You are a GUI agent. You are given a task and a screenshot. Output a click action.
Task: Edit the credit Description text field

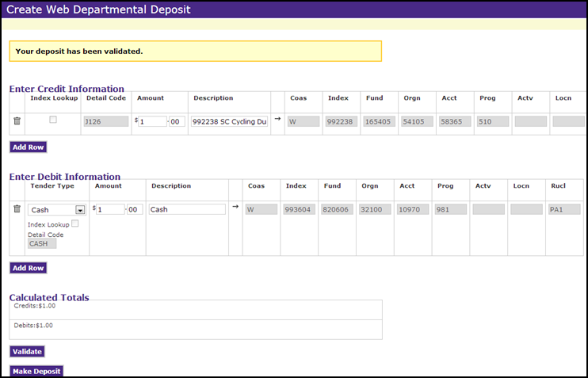pyautogui.click(x=229, y=122)
